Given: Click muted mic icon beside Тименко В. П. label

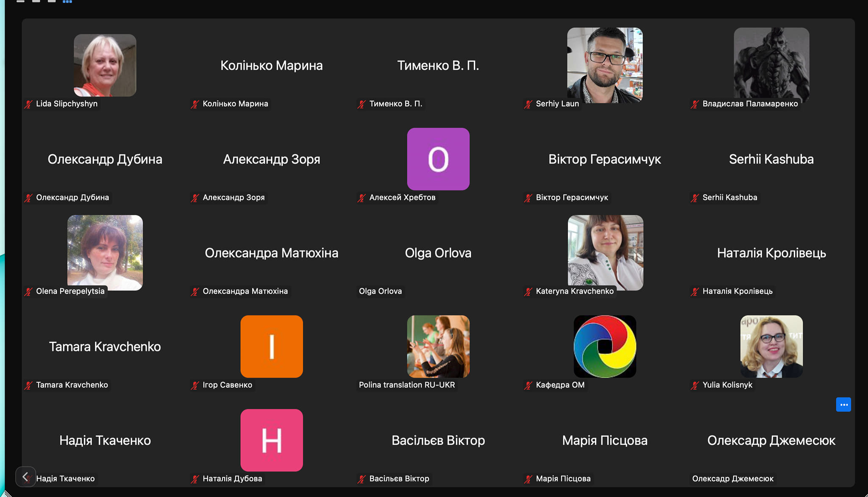Looking at the screenshot, I should click(x=362, y=104).
